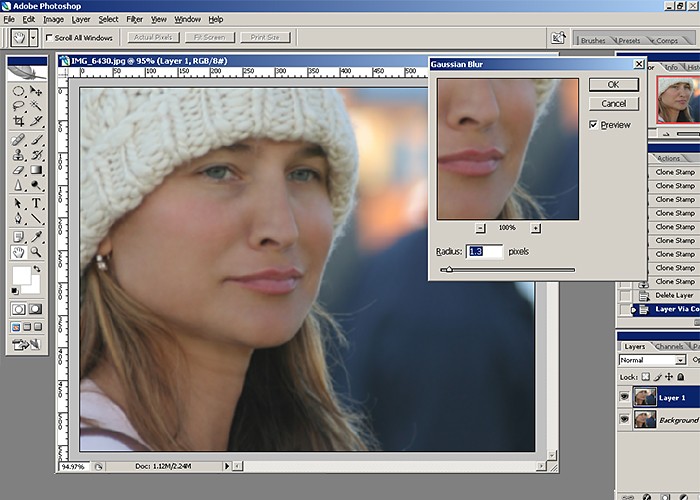Enable Scroll All Windows checkbox
Viewport: 700px width, 500px height.
click(49, 38)
